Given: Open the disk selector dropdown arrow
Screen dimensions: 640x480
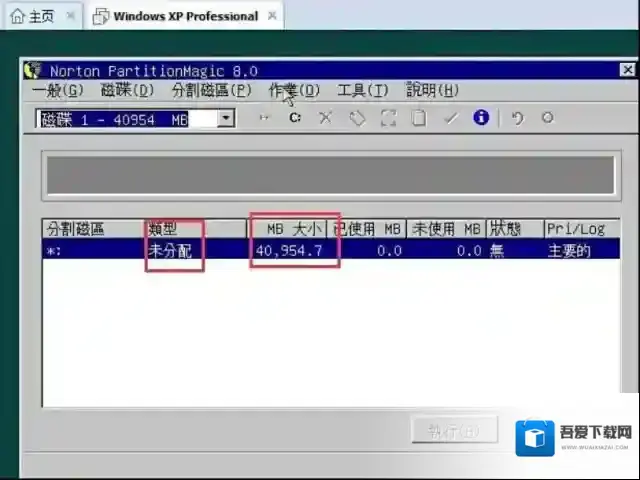Looking at the screenshot, I should pyautogui.click(x=226, y=118).
